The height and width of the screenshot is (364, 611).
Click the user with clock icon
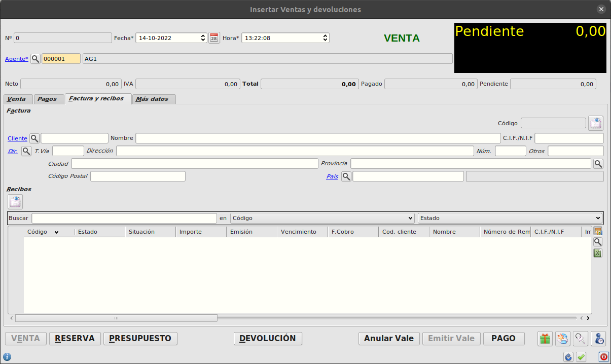(x=598, y=339)
